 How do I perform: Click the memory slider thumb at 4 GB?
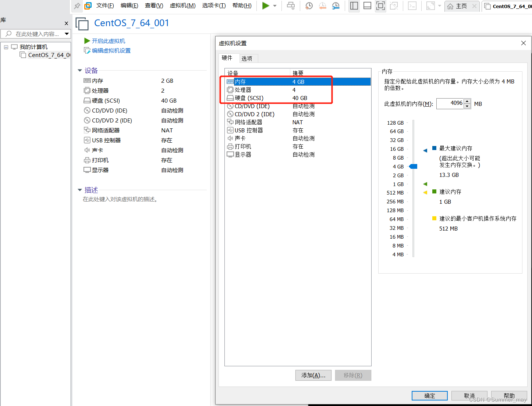pyautogui.click(x=413, y=167)
